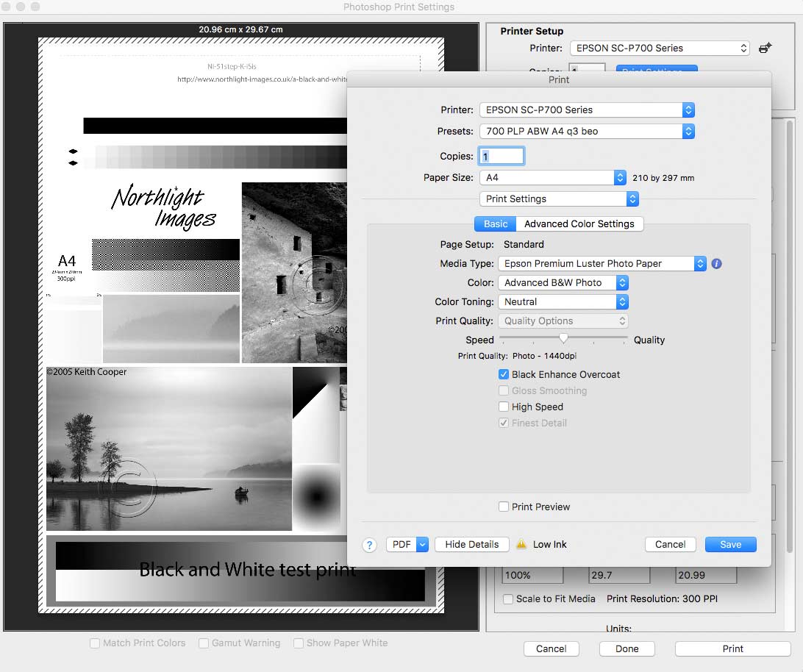Uncheck Black Enhance Overcoat
The height and width of the screenshot is (672, 803).
[504, 374]
